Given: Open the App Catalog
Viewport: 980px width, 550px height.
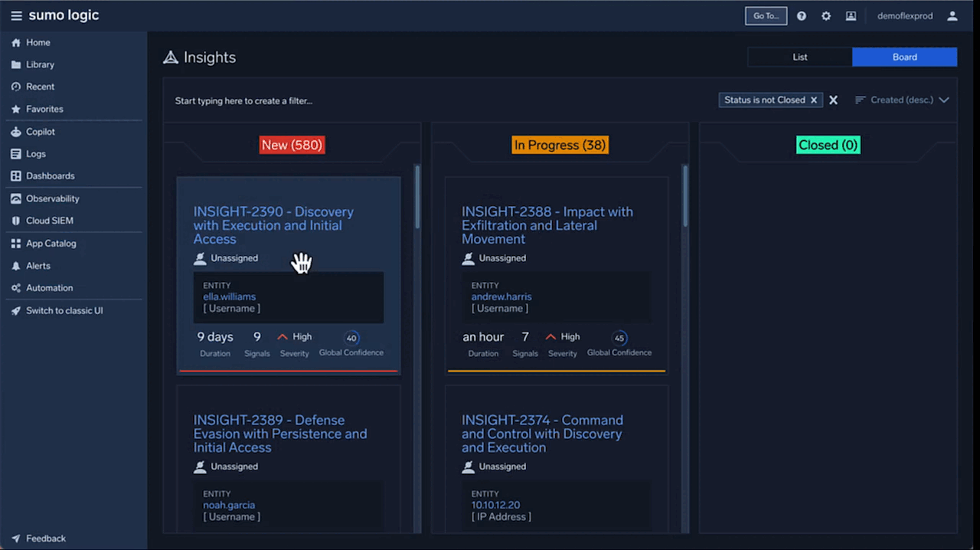Looking at the screenshot, I should pos(51,243).
